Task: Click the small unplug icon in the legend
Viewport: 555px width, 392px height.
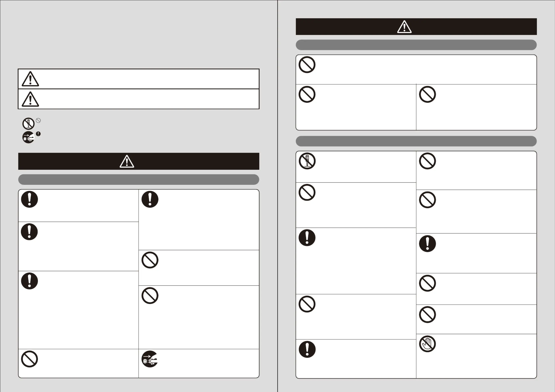Action: 28,137
